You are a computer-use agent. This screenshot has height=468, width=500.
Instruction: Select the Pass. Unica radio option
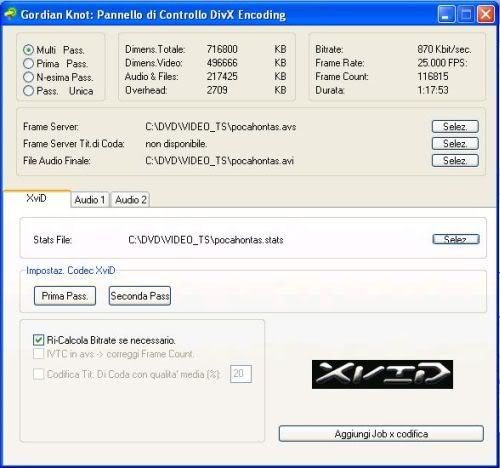point(29,91)
